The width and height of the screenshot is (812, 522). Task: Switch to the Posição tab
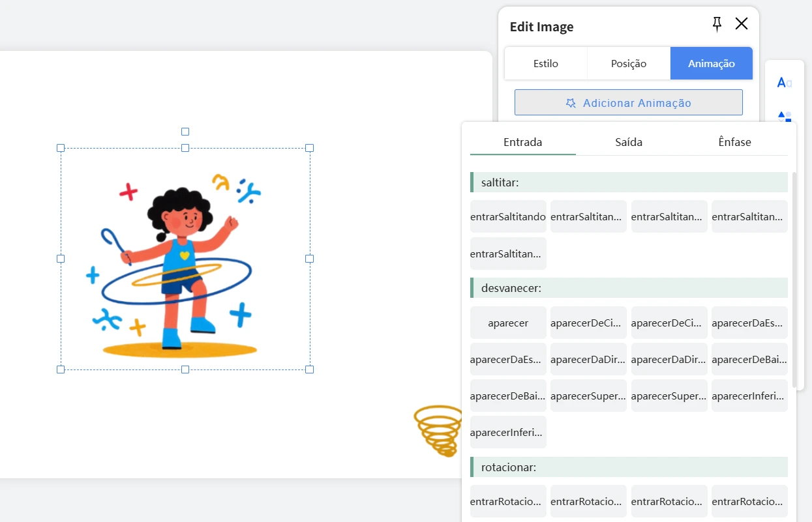pyautogui.click(x=629, y=63)
